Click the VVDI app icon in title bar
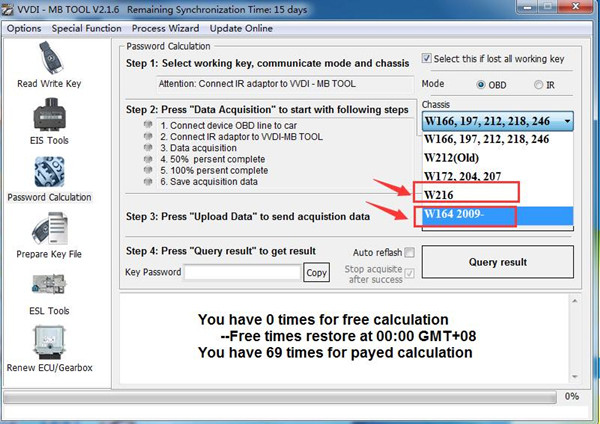 coord(8,10)
